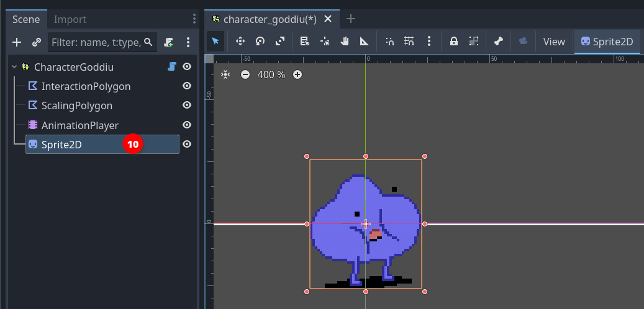Zoom in with the plus button
This screenshot has width=644, height=309.
pos(297,74)
